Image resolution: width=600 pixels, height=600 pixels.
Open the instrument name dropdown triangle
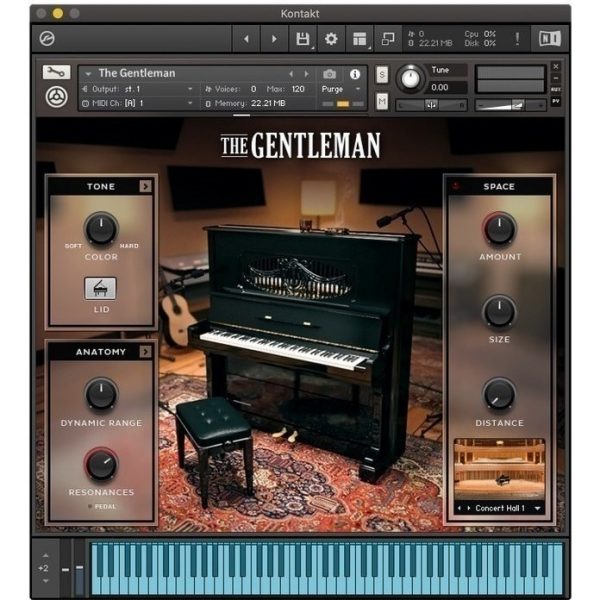pyautogui.click(x=88, y=73)
